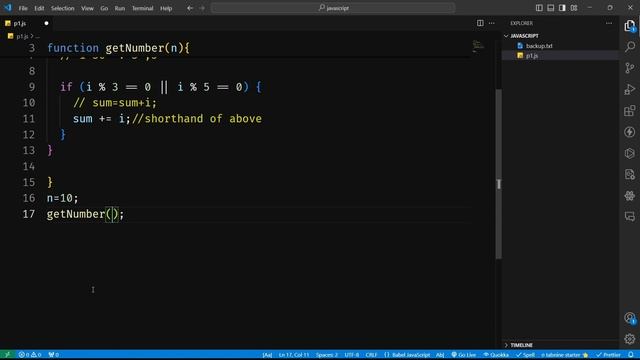Open the Accounts menu icon
The width and height of the screenshot is (640, 360).
coord(630,318)
